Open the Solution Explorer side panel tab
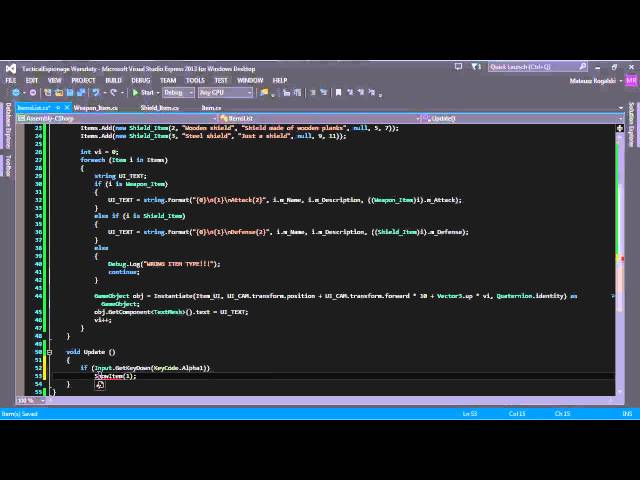This screenshot has height=480, width=640. (x=632, y=124)
